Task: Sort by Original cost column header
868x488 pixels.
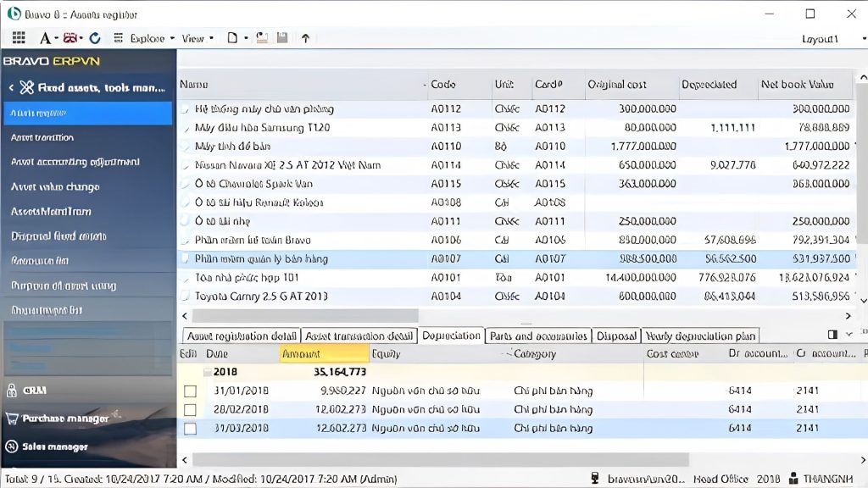Action: pyautogui.click(x=631, y=84)
